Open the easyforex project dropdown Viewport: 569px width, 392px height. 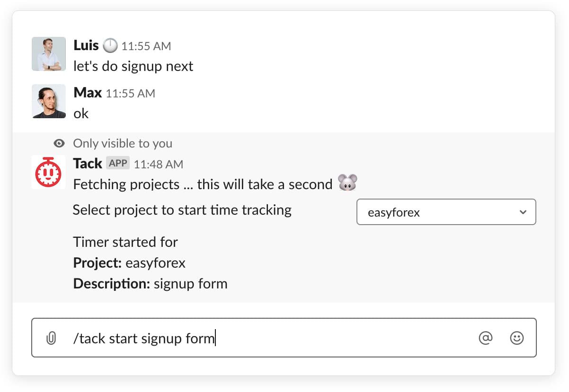pyautogui.click(x=446, y=212)
